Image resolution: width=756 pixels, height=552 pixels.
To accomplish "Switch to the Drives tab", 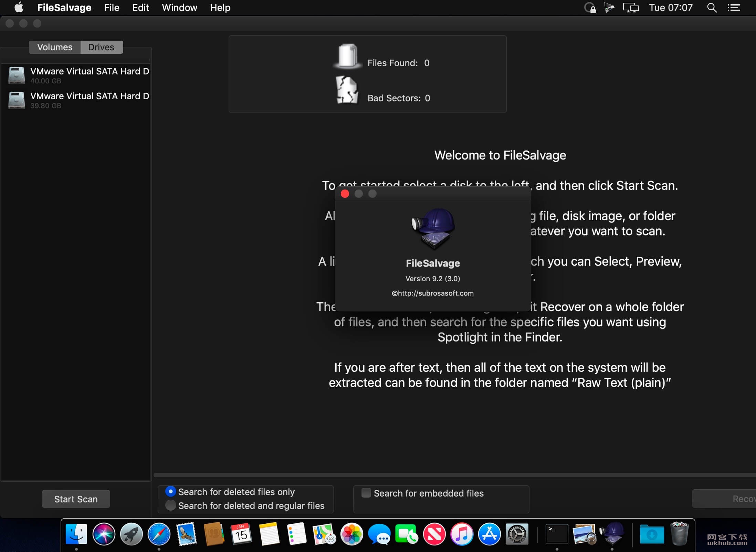I will 101,47.
